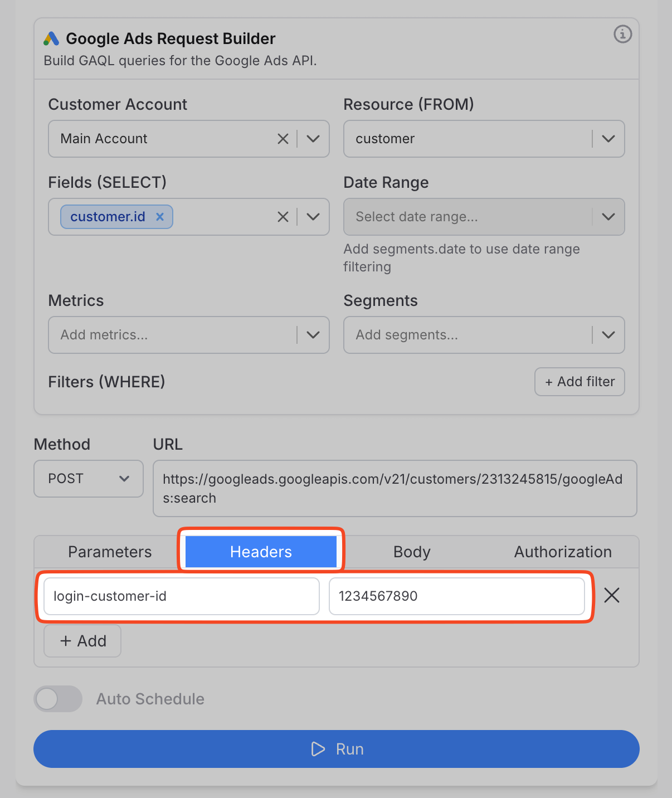This screenshot has width=672, height=798.
Task: Open the Resource (FROM) dropdown
Action: tap(608, 139)
